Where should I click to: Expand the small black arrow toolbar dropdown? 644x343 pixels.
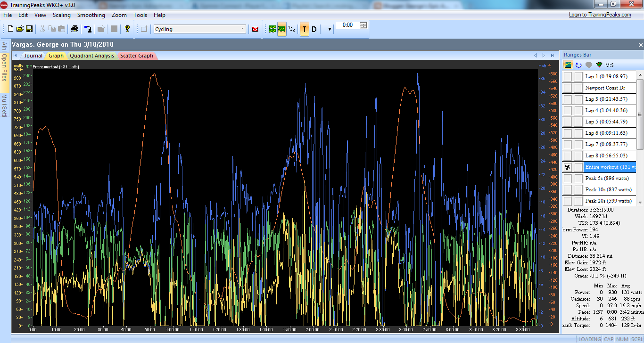point(329,29)
